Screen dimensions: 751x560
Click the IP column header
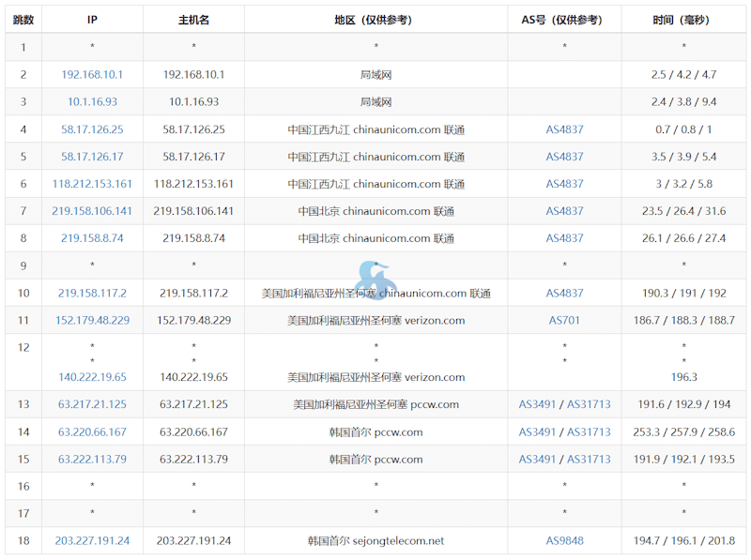(x=92, y=20)
